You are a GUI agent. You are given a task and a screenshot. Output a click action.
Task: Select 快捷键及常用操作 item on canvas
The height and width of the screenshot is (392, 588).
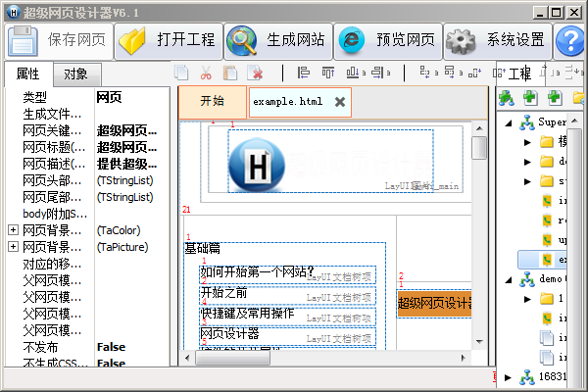287,316
